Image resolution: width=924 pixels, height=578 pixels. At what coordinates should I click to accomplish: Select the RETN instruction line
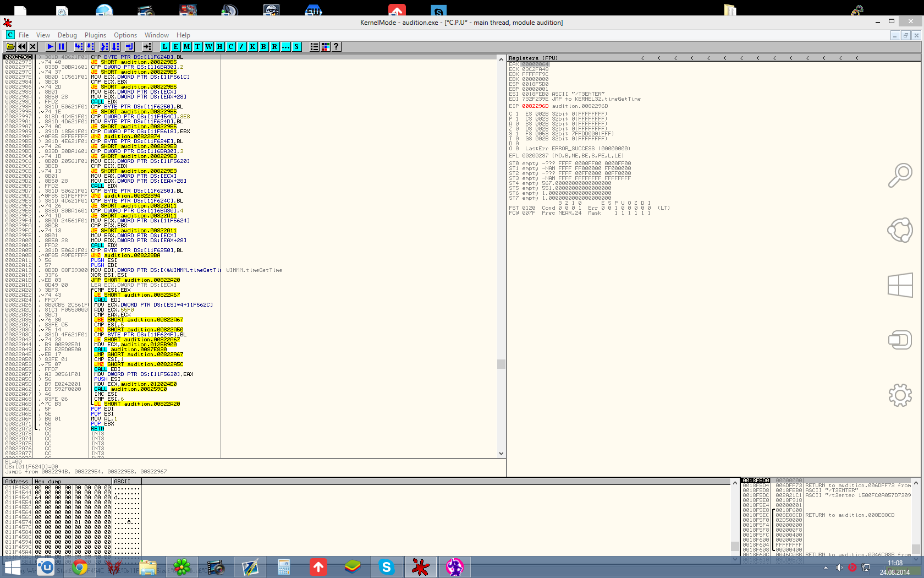(97, 429)
